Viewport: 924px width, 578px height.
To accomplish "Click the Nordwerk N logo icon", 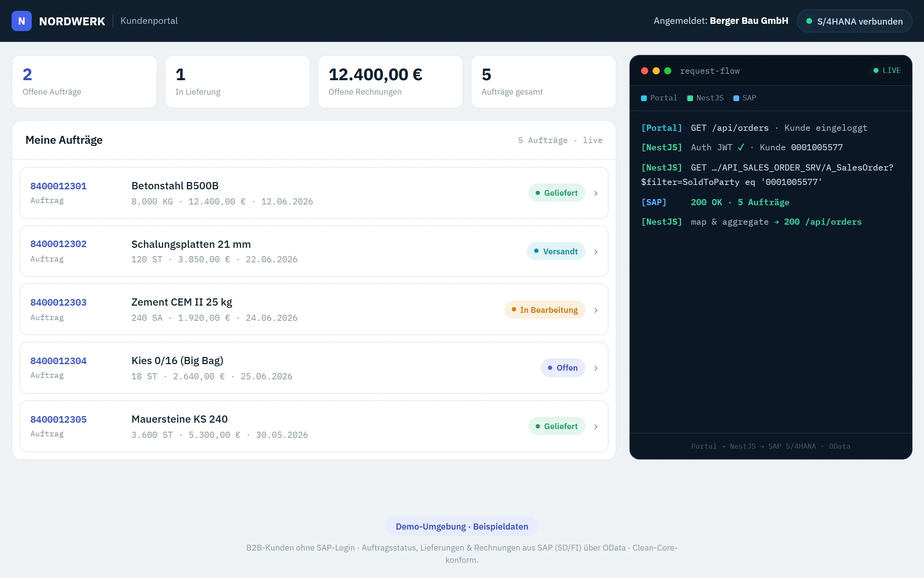I will (x=21, y=21).
